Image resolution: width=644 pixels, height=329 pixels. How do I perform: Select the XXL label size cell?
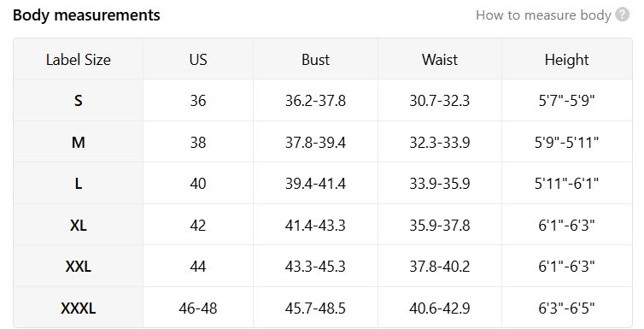coord(78,266)
